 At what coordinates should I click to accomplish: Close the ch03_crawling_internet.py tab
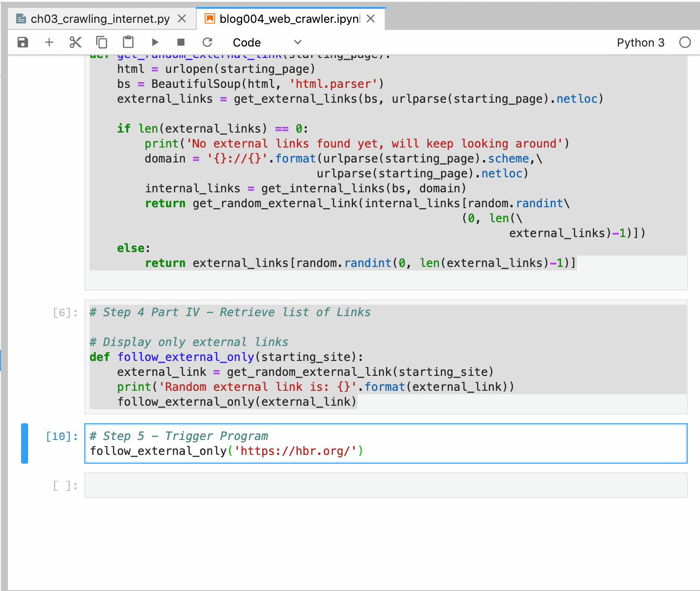pos(182,19)
